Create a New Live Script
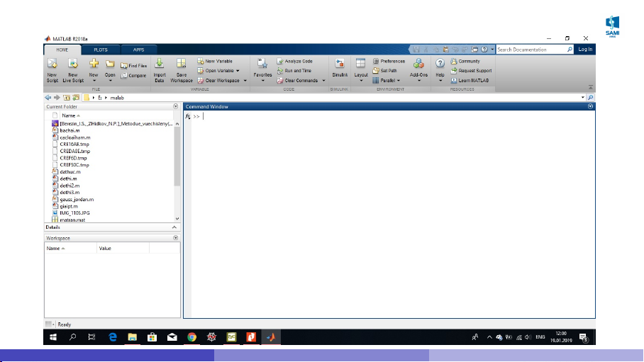The width and height of the screenshot is (644, 362). [73, 69]
